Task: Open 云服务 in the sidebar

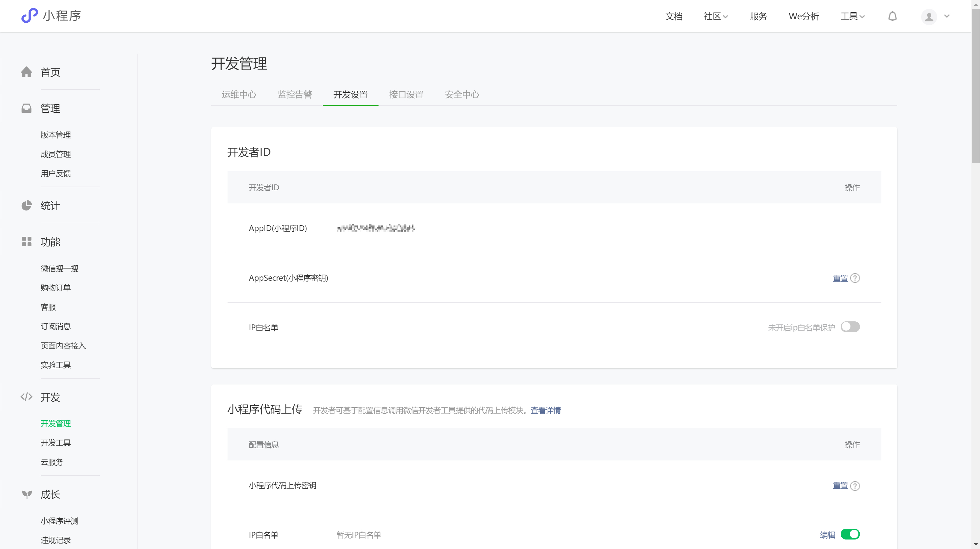Action: point(52,462)
